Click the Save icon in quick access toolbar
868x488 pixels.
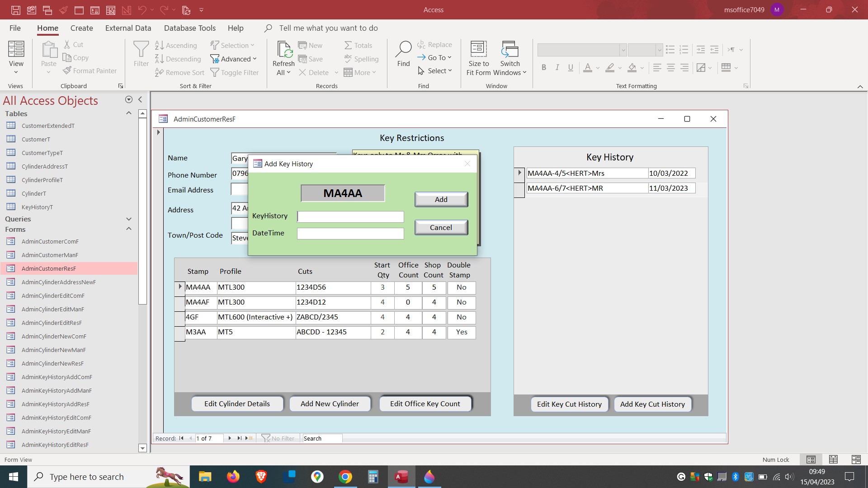point(16,10)
